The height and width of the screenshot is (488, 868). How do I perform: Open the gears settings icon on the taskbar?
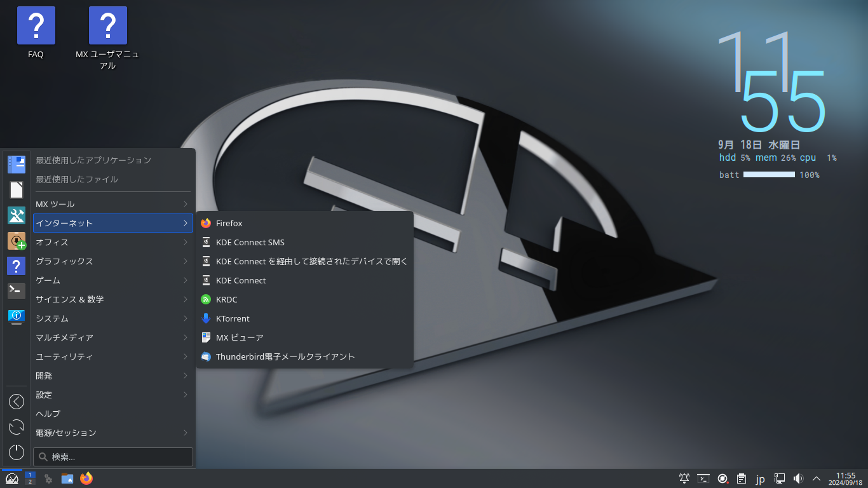click(x=48, y=478)
